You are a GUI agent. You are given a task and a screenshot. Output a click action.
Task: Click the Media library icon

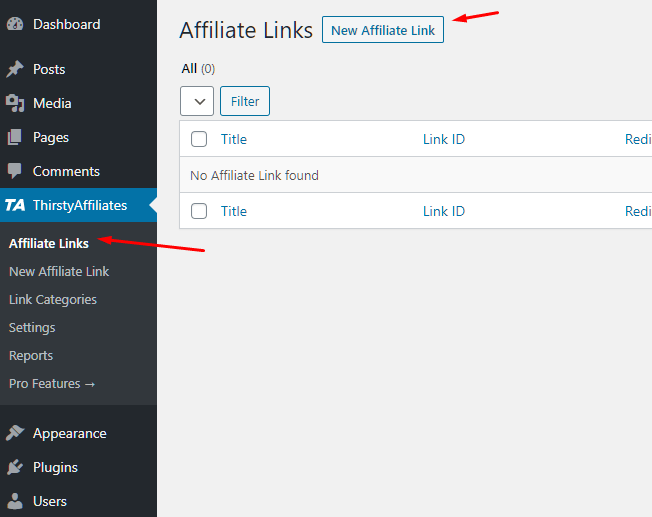pos(15,103)
